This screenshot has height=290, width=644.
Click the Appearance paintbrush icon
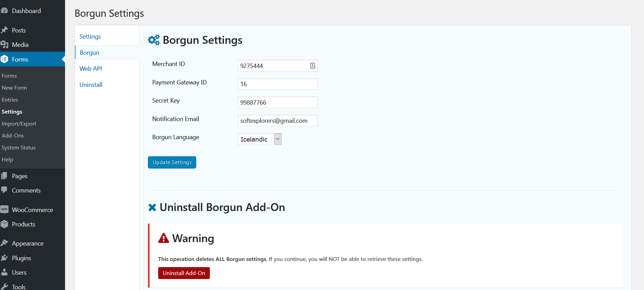click(4, 243)
